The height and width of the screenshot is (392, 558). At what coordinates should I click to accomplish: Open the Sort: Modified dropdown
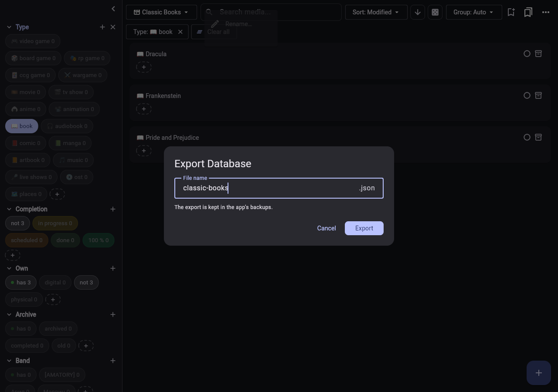(376, 12)
